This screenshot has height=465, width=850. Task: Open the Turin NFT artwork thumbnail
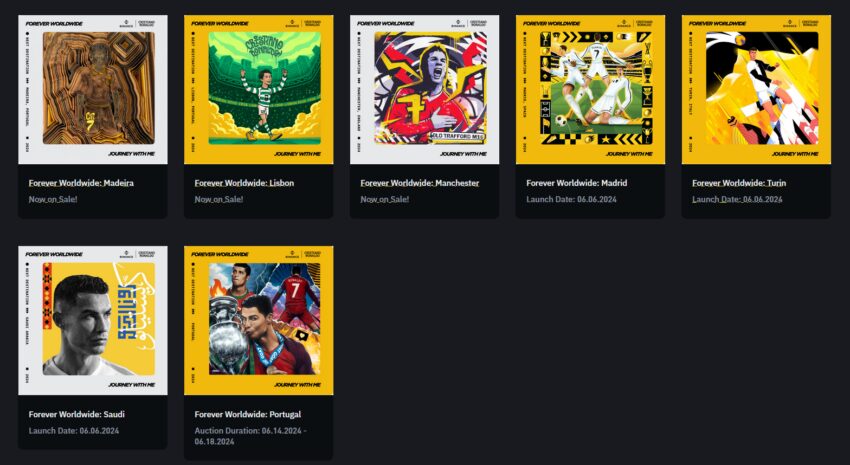pos(756,89)
